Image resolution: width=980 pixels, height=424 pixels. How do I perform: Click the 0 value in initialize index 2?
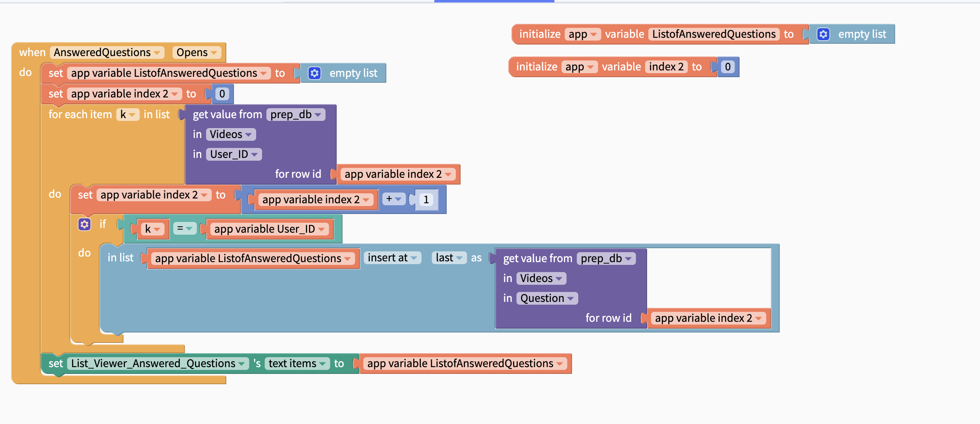click(728, 67)
